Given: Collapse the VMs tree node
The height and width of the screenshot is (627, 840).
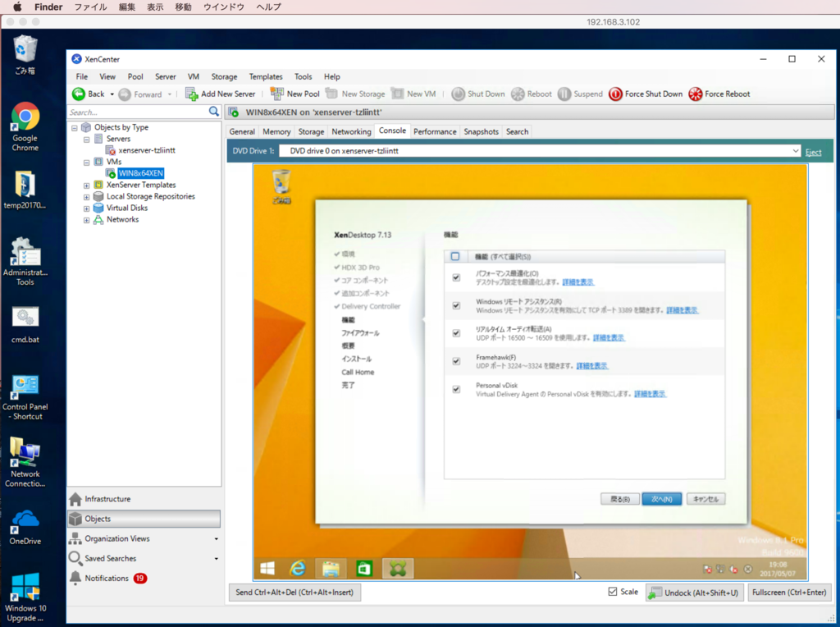Looking at the screenshot, I should (x=86, y=162).
